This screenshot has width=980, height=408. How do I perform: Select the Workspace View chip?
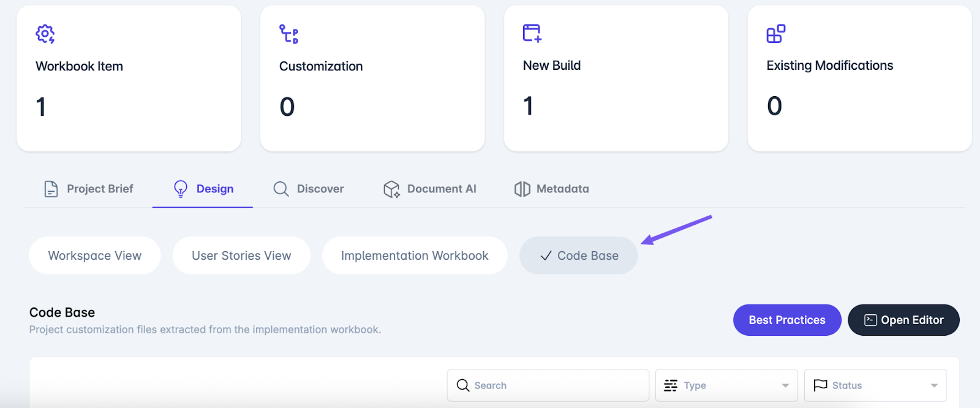coord(95,255)
